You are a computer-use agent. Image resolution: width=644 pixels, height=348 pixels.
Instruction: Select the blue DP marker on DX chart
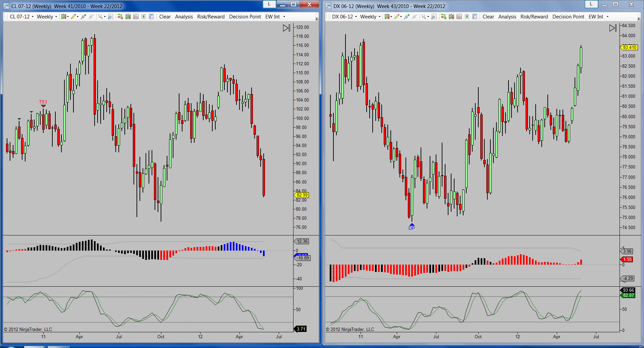(412, 227)
